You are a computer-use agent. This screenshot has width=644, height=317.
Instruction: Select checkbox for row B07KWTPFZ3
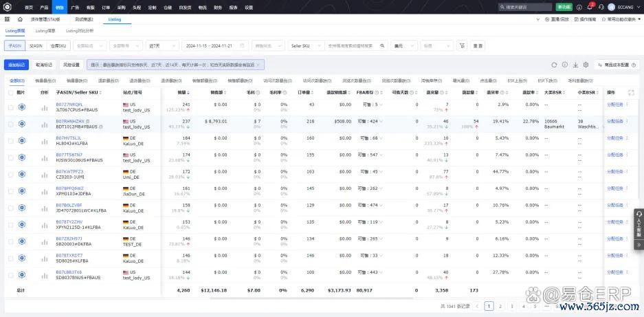coord(11,175)
